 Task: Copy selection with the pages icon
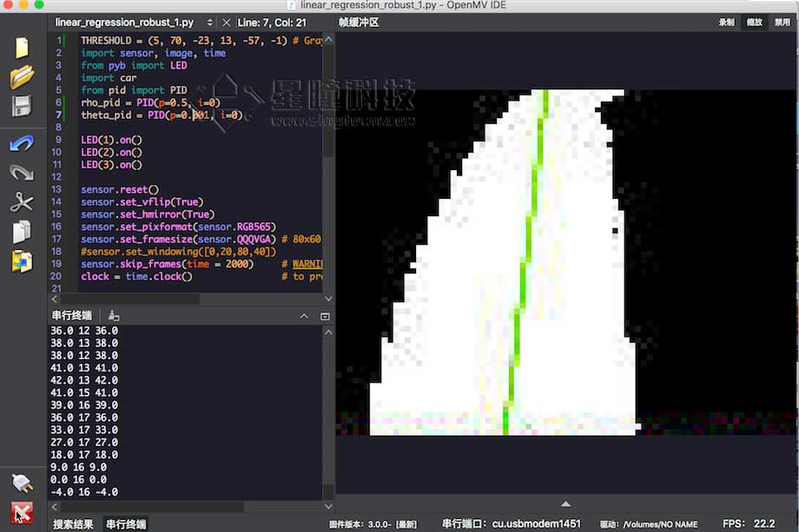pos(22,232)
